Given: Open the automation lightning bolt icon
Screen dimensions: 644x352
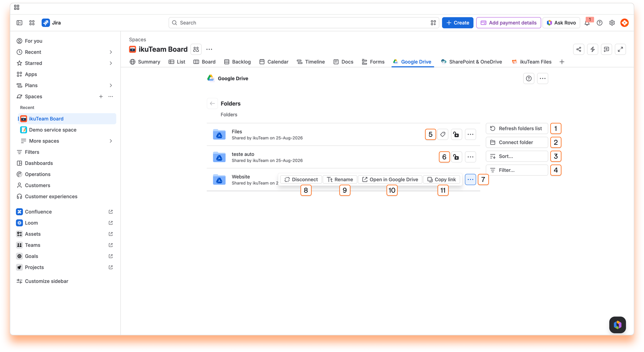Looking at the screenshot, I should tap(593, 49).
